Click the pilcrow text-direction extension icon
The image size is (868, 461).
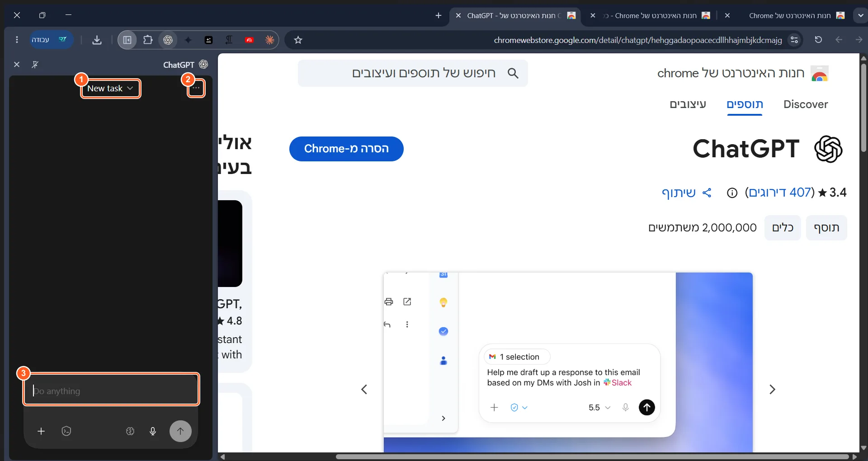pyautogui.click(x=229, y=40)
